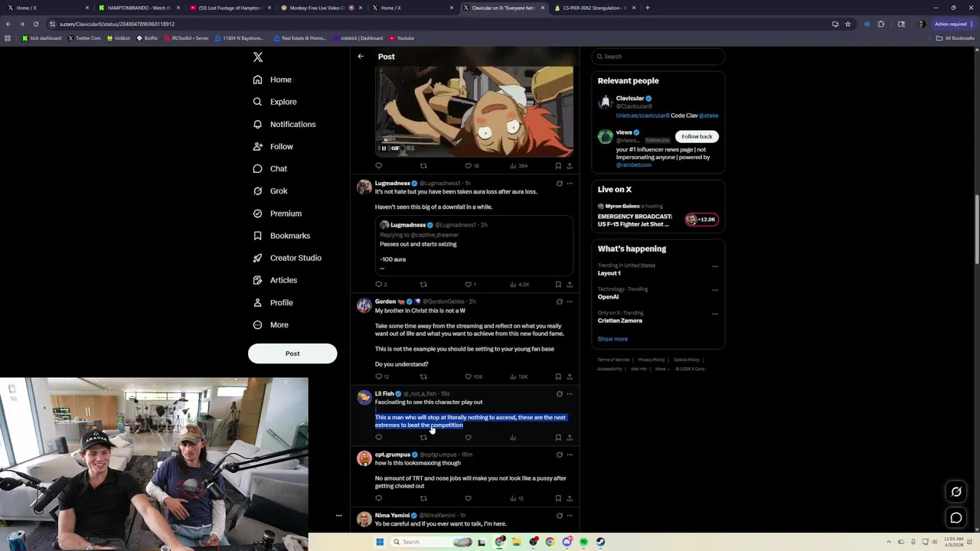Open options for OpenAI trend
The height and width of the screenshot is (551, 980).
tap(715, 290)
